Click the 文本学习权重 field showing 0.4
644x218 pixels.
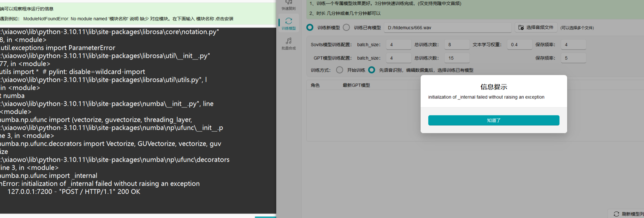click(519, 45)
